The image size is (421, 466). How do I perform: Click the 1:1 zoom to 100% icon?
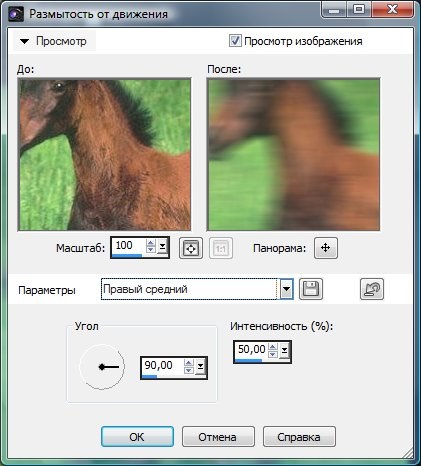pyautogui.click(x=221, y=248)
